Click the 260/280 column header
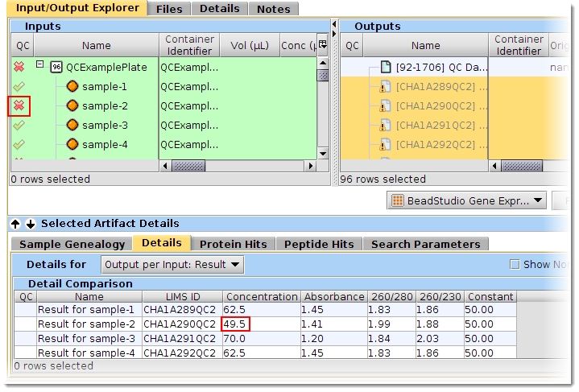Image resolution: width=579 pixels, height=392 pixels. coord(392,297)
